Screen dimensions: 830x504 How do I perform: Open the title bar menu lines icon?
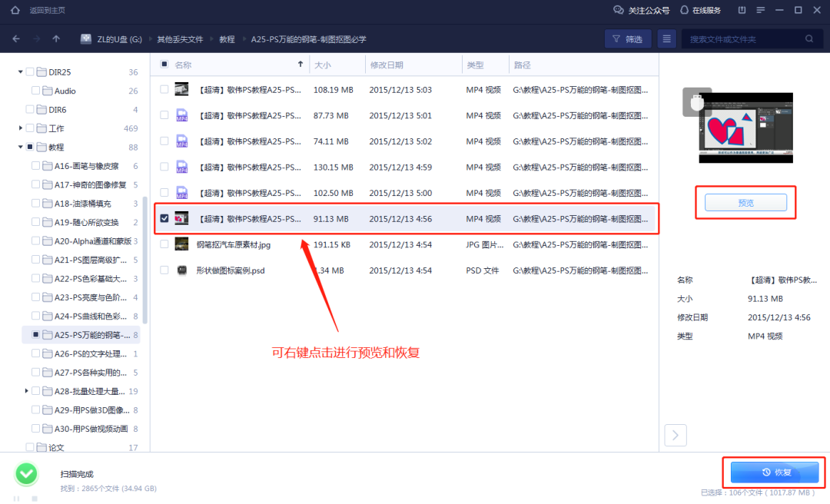pos(761,10)
